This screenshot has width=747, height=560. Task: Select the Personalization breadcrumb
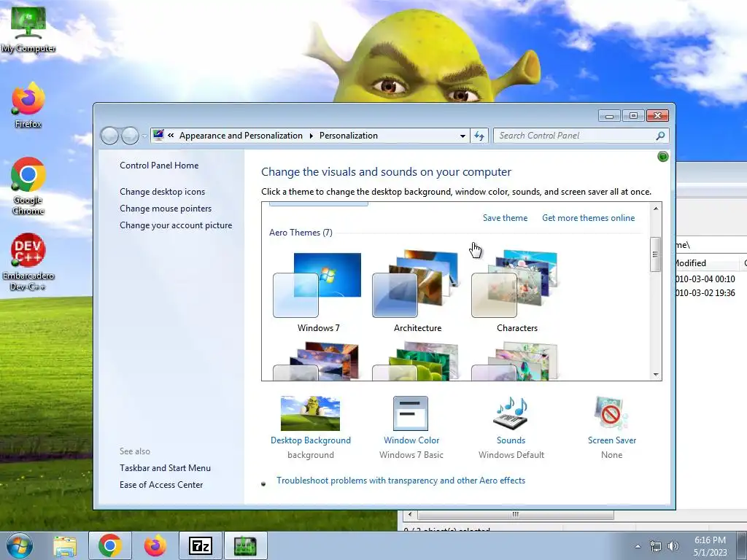(348, 136)
